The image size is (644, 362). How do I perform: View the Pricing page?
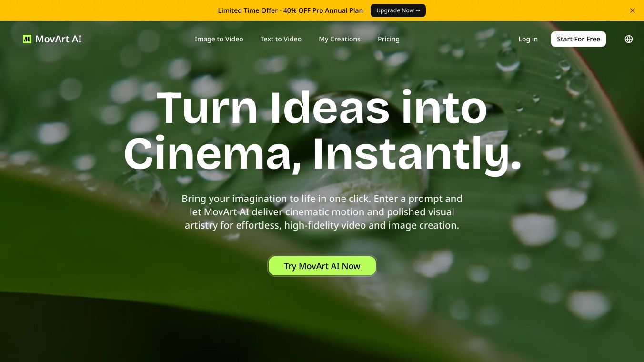click(389, 39)
